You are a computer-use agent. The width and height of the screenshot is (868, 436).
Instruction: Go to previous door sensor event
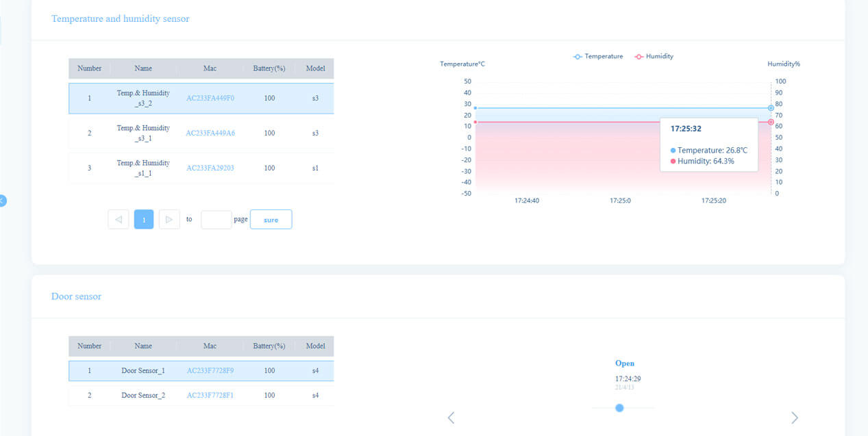pyautogui.click(x=451, y=418)
